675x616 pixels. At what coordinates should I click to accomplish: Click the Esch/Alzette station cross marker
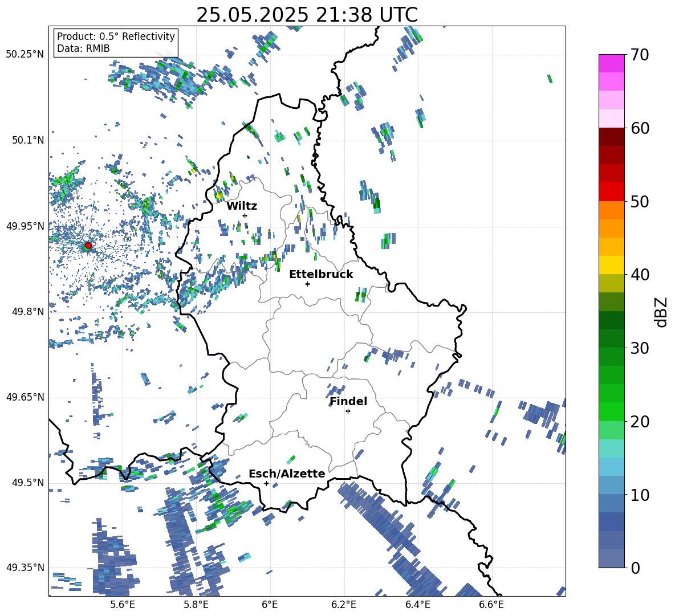pos(266,483)
